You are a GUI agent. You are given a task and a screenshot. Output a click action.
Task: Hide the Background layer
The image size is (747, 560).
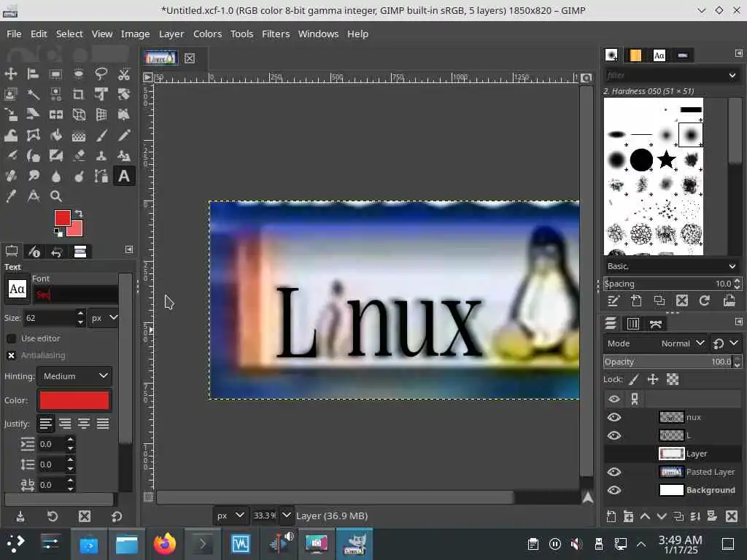[614, 490]
